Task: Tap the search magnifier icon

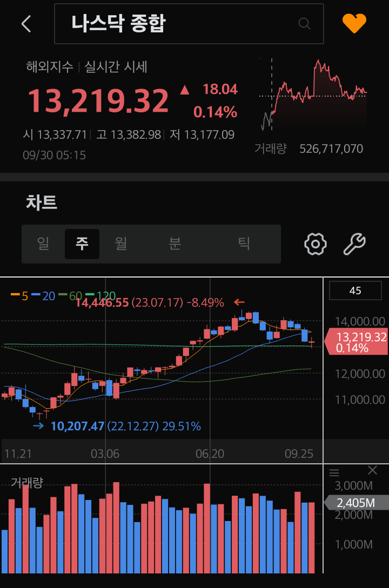Action: tap(304, 24)
